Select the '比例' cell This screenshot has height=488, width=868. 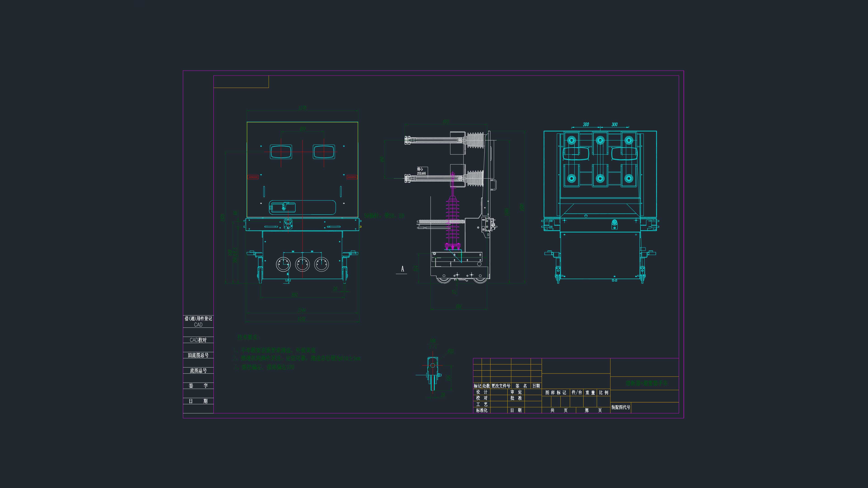(604, 393)
